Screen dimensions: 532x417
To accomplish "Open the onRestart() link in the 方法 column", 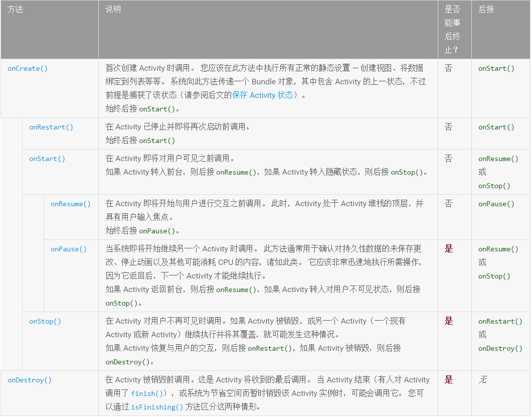I will pyautogui.click(x=51, y=127).
